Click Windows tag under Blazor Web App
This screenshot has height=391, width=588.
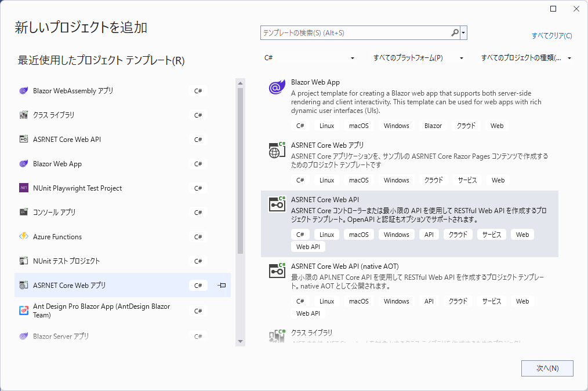click(397, 126)
